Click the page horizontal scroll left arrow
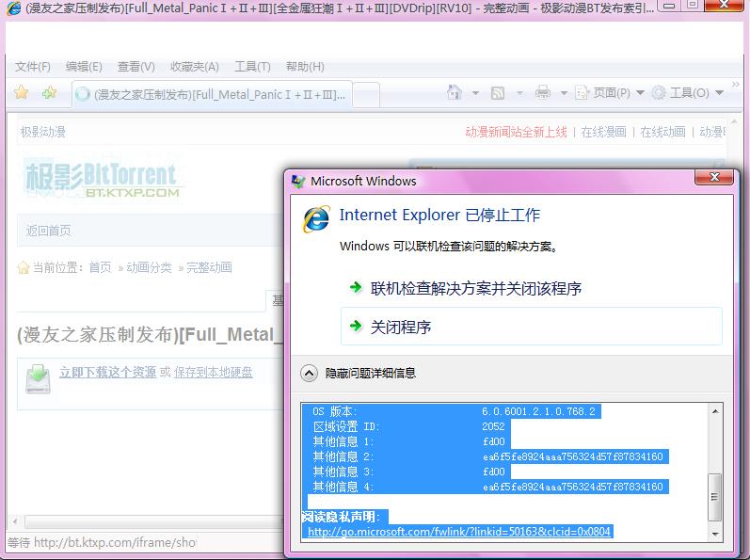The width and height of the screenshot is (750, 560). [15, 521]
